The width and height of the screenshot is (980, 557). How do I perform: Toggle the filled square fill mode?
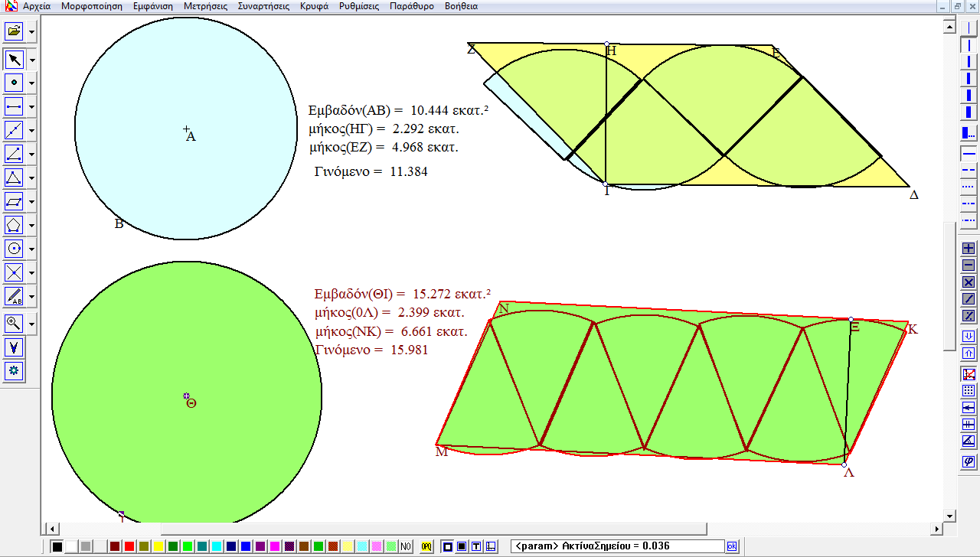point(462,546)
